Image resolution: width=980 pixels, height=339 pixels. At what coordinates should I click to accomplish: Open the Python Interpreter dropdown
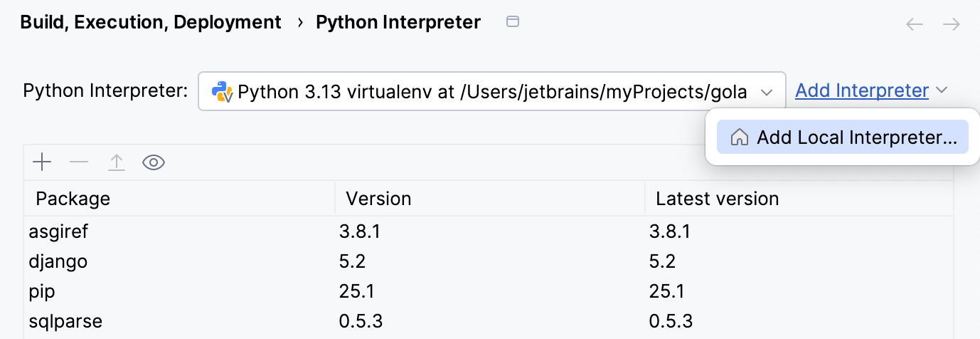491,92
